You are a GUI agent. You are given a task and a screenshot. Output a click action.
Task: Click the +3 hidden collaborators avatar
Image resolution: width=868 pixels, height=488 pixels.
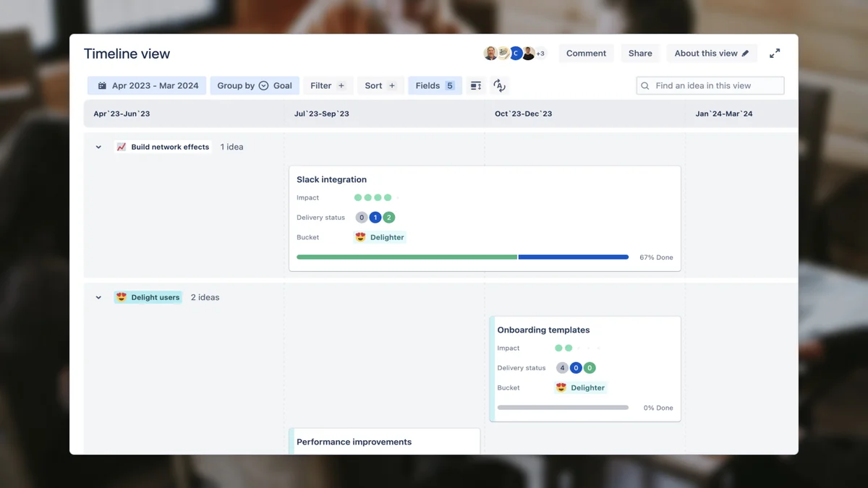[539, 52]
